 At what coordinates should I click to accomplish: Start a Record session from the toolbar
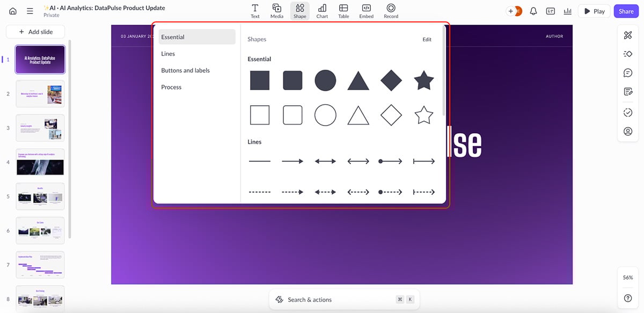tap(391, 10)
